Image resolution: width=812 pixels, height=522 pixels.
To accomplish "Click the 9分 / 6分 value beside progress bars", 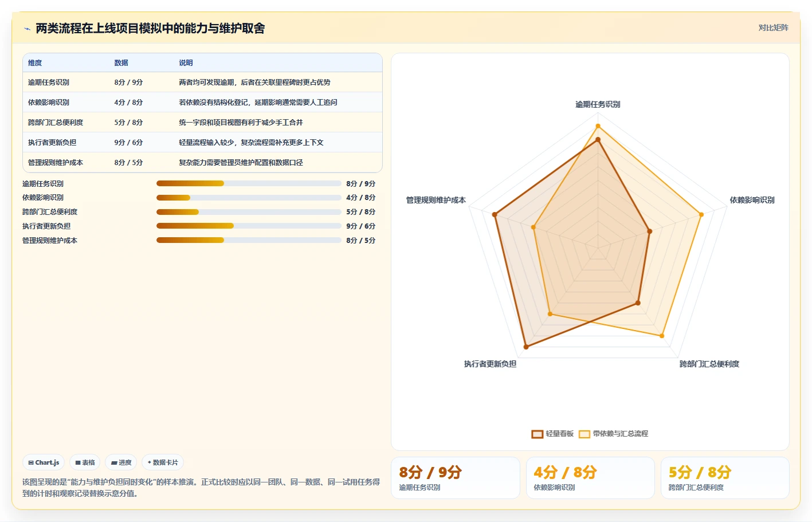I will pos(360,226).
